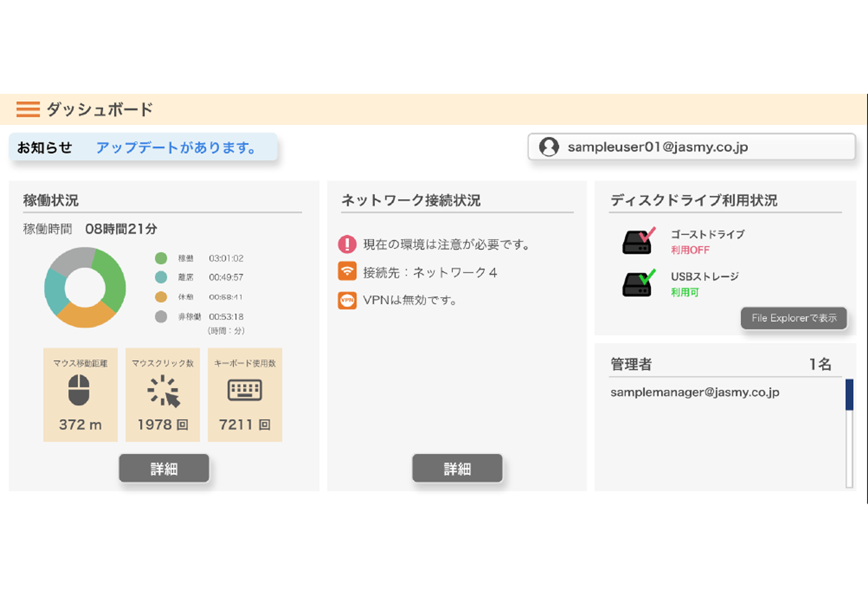Viewport: 868px width, 598px height.
Task: Click the お知らせ label
Action: pos(45,148)
